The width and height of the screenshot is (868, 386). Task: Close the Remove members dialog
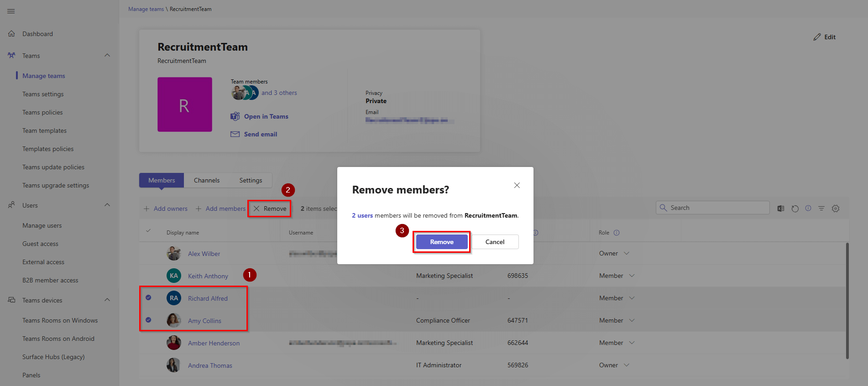point(517,185)
